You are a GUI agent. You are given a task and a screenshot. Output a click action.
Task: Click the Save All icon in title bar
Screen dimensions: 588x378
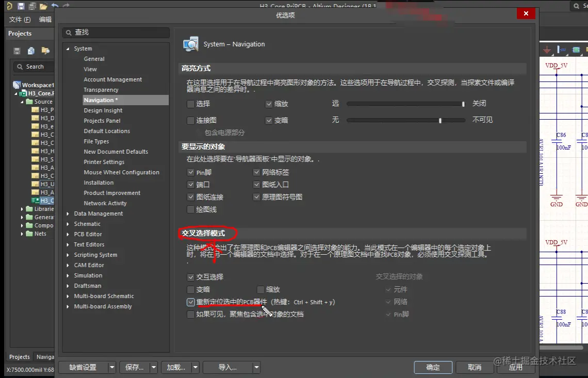pyautogui.click(x=32, y=6)
